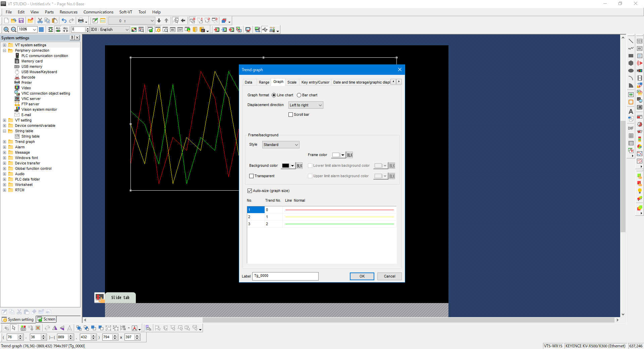Image resolution: width=644 pixels, height=349 pixels.
Task: Switch to the Scale tab
Action: [x=292, y=82]
